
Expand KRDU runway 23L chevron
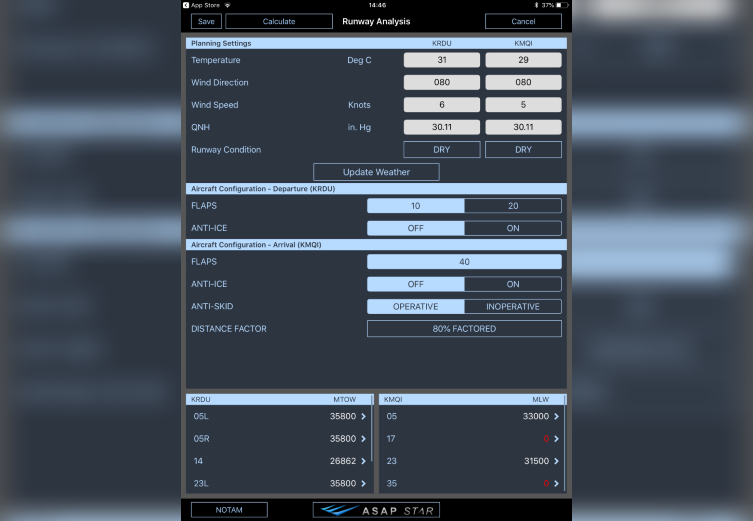[x=364, y=484]
